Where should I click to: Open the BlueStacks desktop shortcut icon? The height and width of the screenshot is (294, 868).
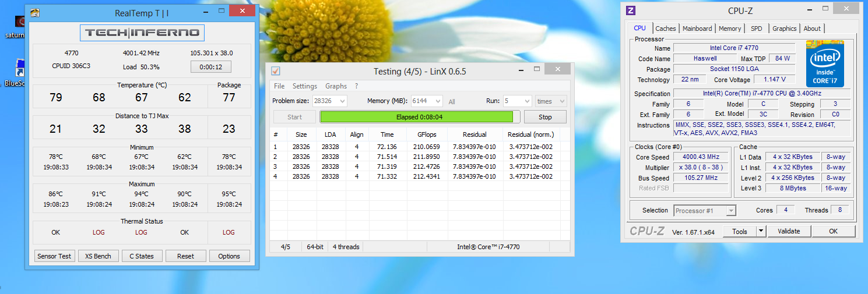tap(19, 68)
